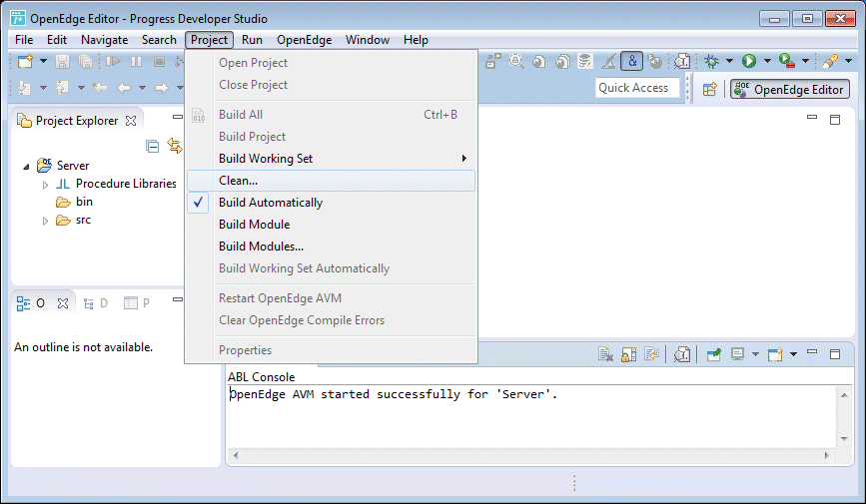Click the Previous Annotation icon
866x504 pixels.
pos(62,87)
